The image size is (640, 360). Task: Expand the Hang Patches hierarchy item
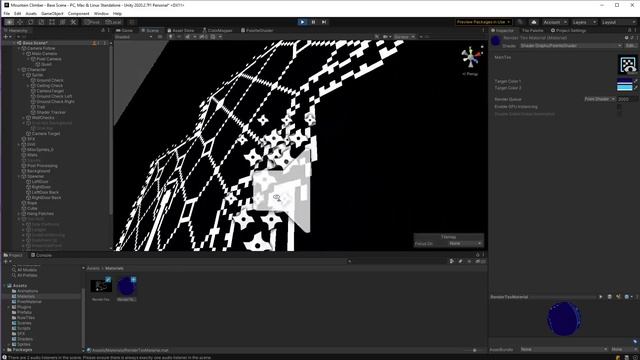(x=19, y=213)
